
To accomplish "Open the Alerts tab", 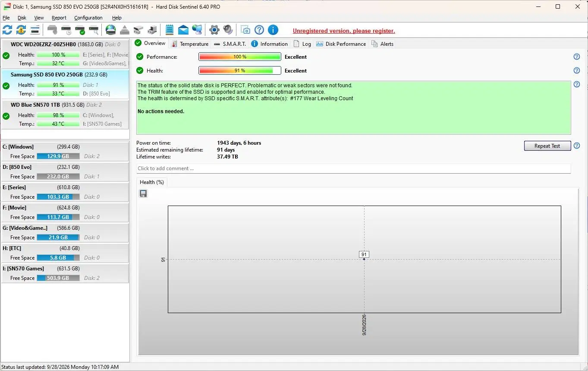I will click(x=383, y=44).
